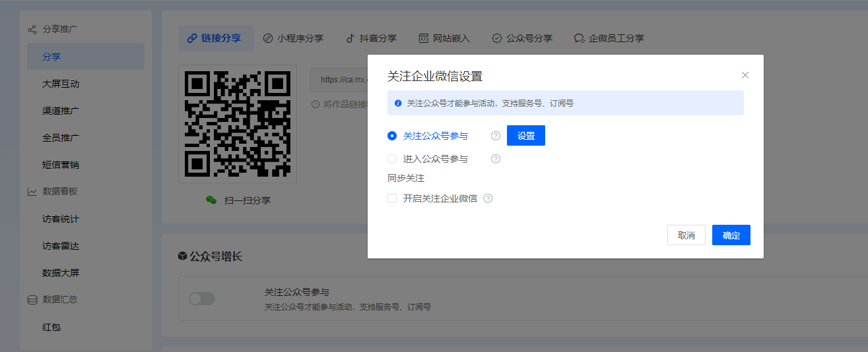Click the 数据看板 chart icon in sidebar
This screenshot has height=352, width=868.
(32, 192)
